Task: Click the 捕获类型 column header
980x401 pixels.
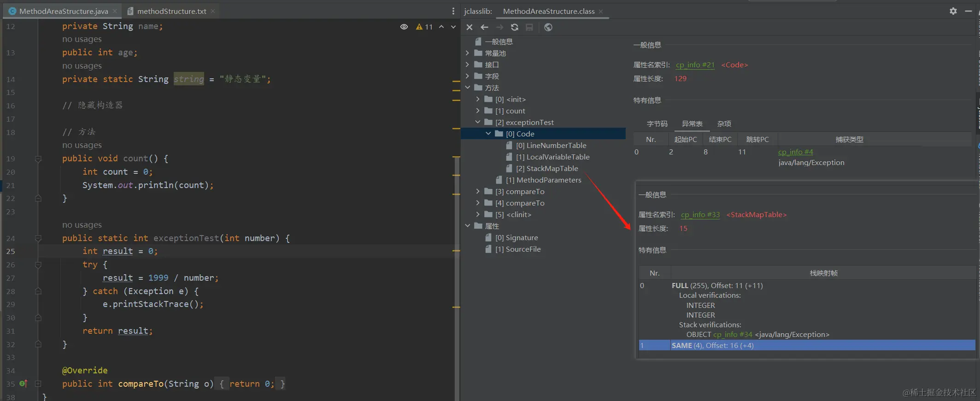Action: click(x=849, y=139)
